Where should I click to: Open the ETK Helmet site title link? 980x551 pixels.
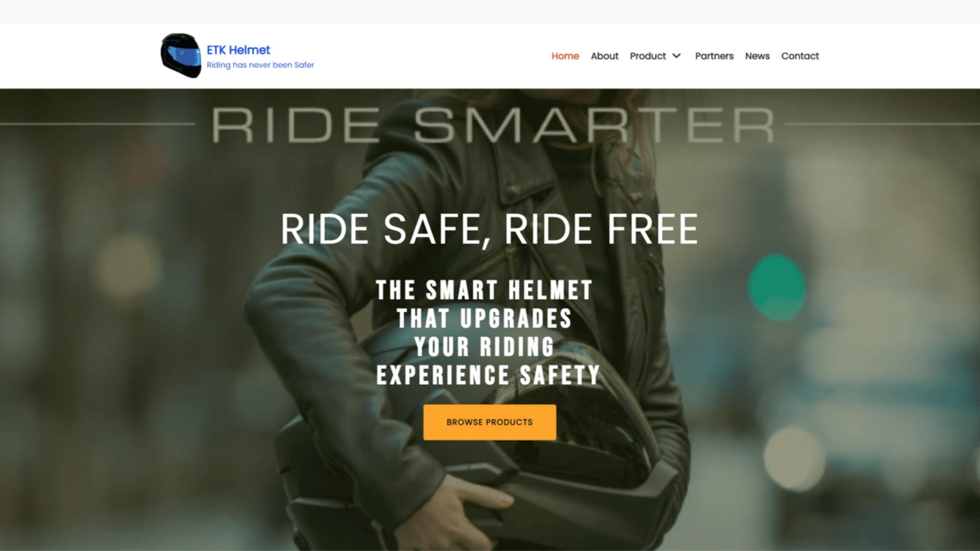[238, 50]
